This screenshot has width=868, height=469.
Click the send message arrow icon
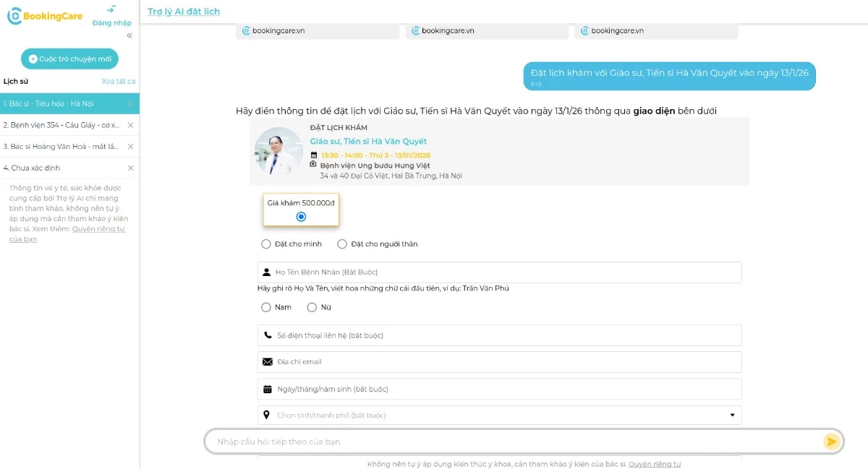pos(830,441)
